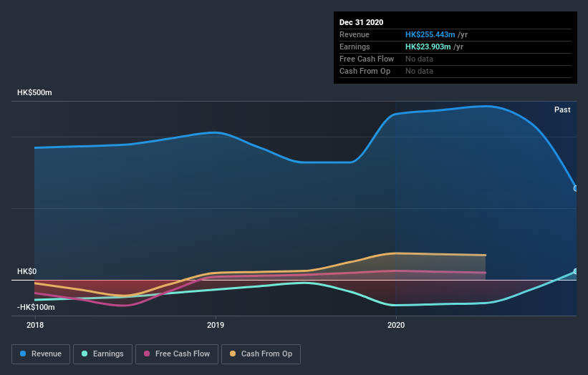This screenshot has width=588, height=375.
Task: Click the HK$23.903m earnings value
Action: pos(428,47)
